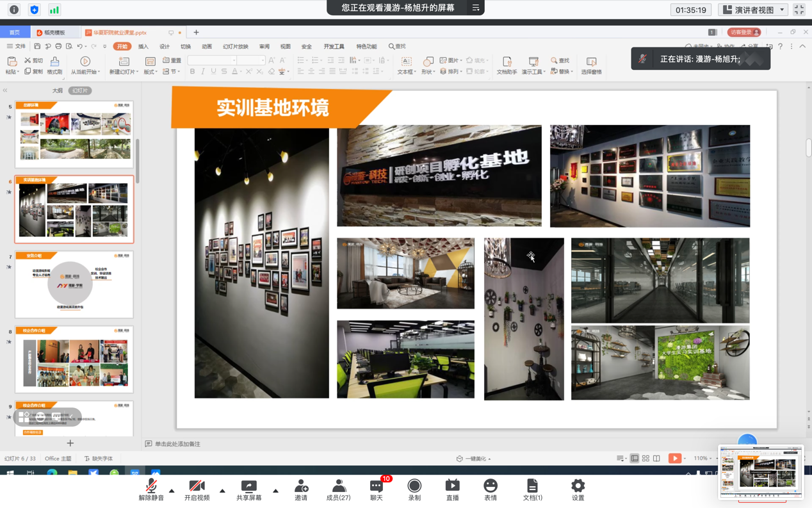Switch to the 幻灯片放映 ribbon tab
Viewport: 812px width, 508px height.
[235, 47]
